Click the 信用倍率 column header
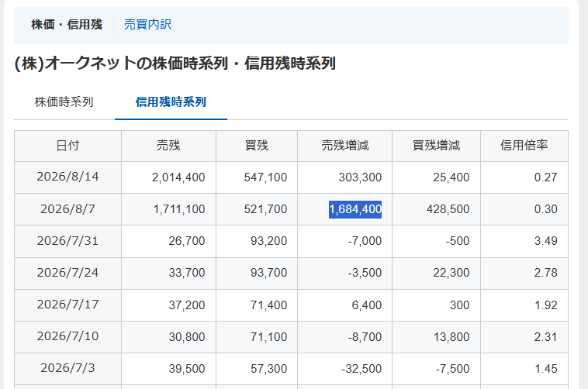The width and height of the screenshot is (588, 389). 524,146
